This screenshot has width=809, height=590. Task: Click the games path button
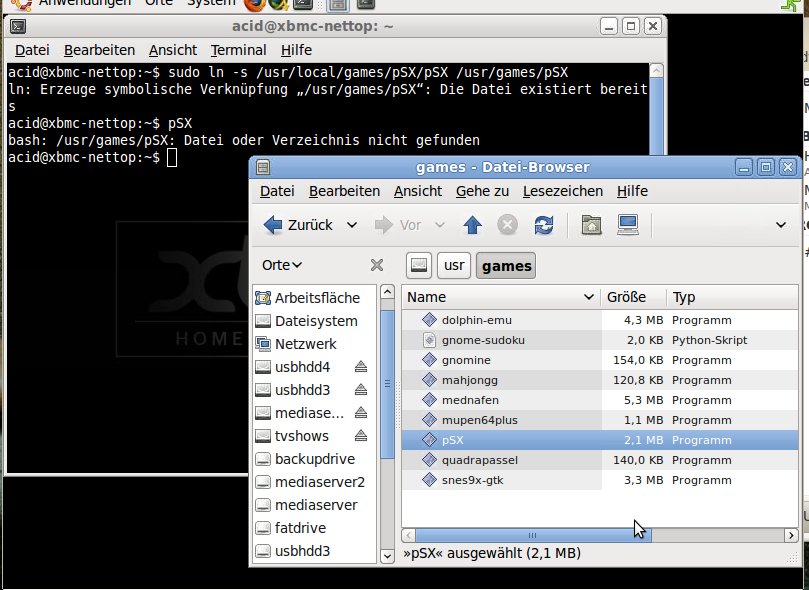pyautogui.click(x=506, y=266)
